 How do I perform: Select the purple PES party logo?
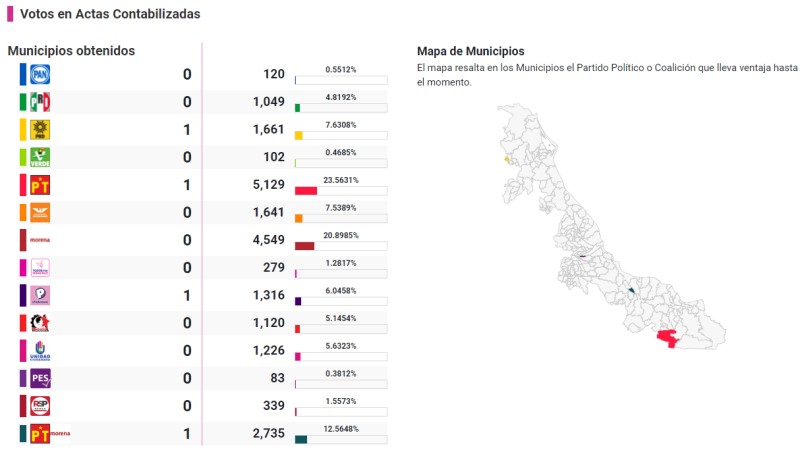click(40, 378)
